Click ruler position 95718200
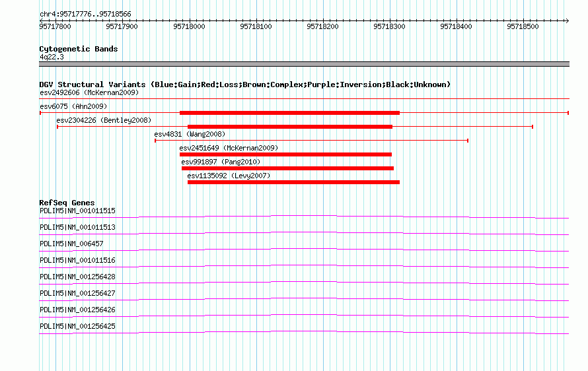 pos(322,26)
